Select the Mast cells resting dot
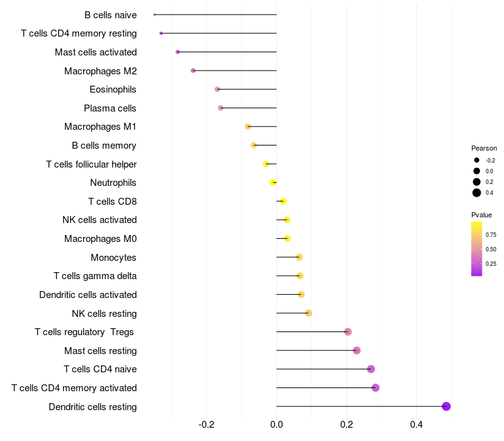Image resolution: width=504 pixels, height=441 pixels. (x=357, y=350)
